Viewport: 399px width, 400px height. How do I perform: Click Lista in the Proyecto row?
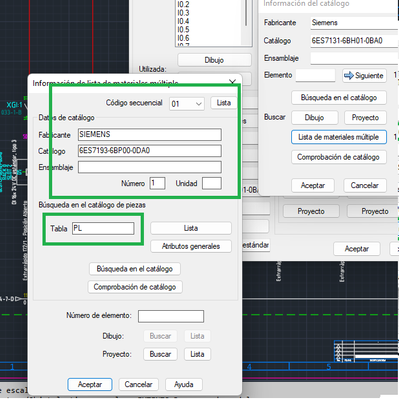click(x=197, y=354)
